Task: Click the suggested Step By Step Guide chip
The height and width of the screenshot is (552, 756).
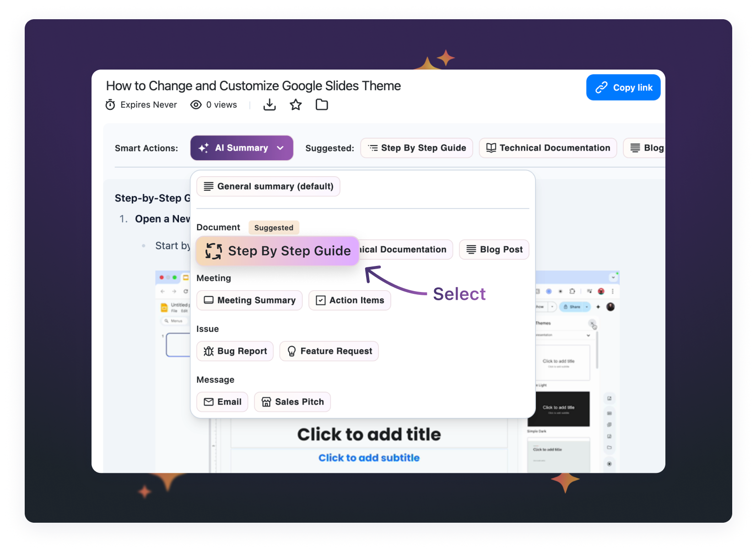Action: tap(416, 148)
